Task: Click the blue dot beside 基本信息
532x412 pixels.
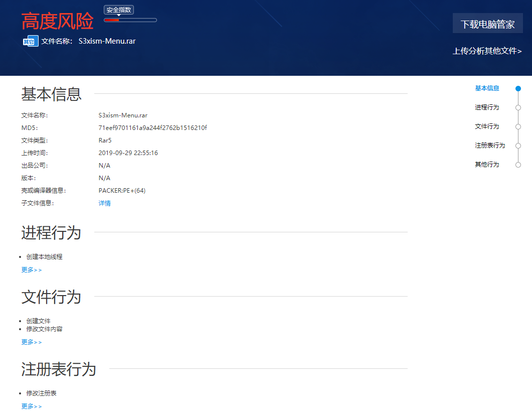Action: (x=518, y=89)
